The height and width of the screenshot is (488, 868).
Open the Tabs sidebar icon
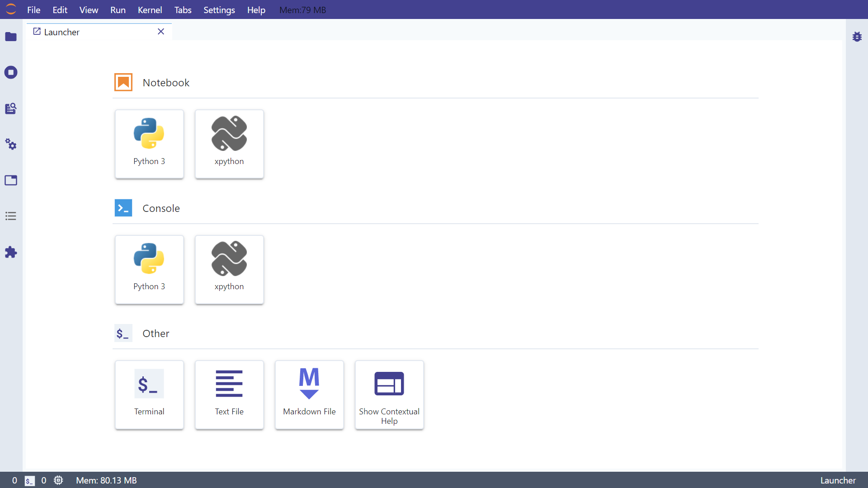11,180
